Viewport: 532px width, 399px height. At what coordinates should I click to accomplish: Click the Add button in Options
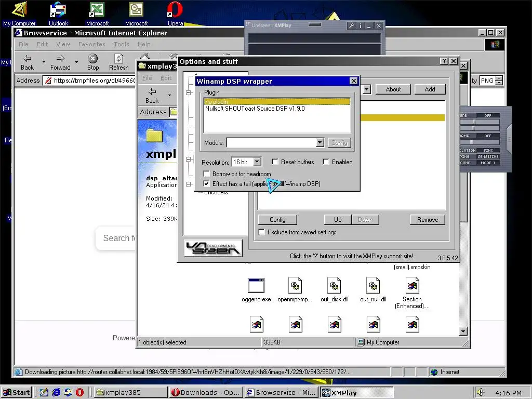point(430,89)
